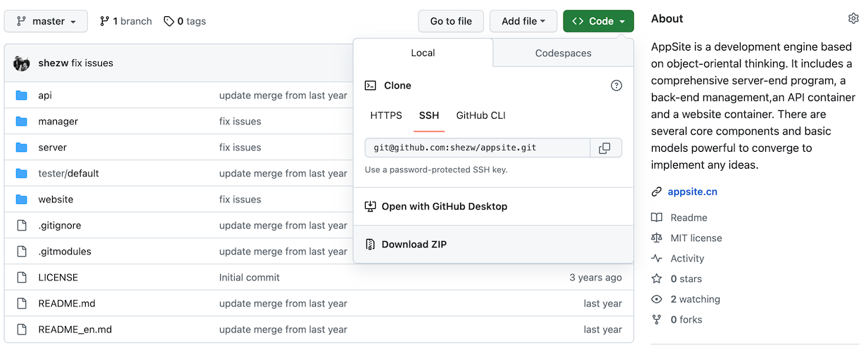Image resolution: width=868 pixels, height=348 pixels.
Task: Choose Download ZIP
Action: pyautogui.click(x=493, y=245)
